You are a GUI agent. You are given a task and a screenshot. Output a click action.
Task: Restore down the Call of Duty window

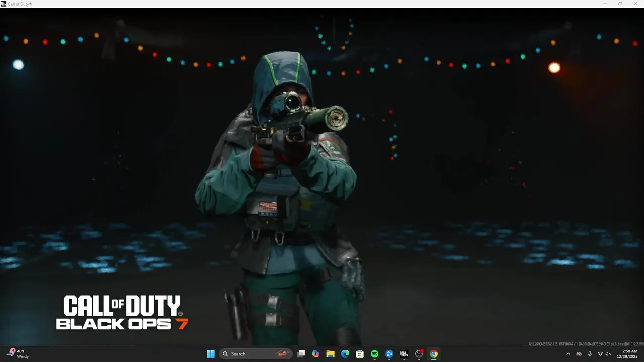620,4
